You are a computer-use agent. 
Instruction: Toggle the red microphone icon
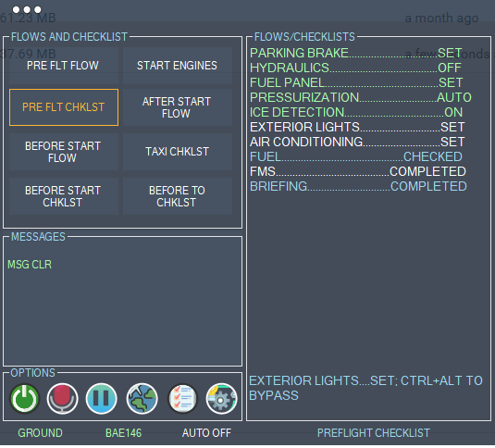coord(63,398)
